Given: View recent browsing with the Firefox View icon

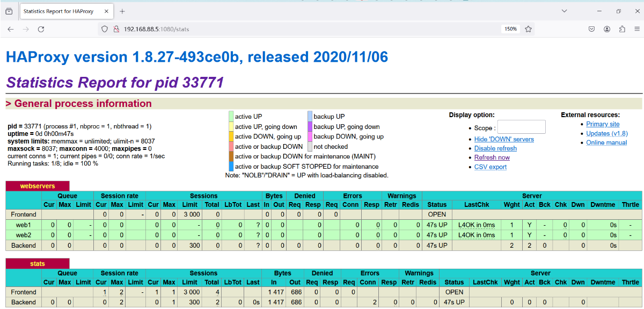Looking at the screenshot, I should tap(9, 11).
